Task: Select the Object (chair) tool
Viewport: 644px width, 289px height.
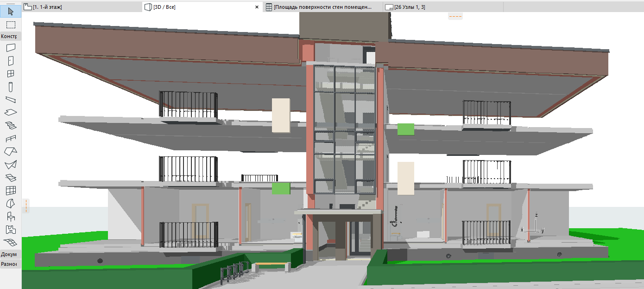Action: coord(11,216)
